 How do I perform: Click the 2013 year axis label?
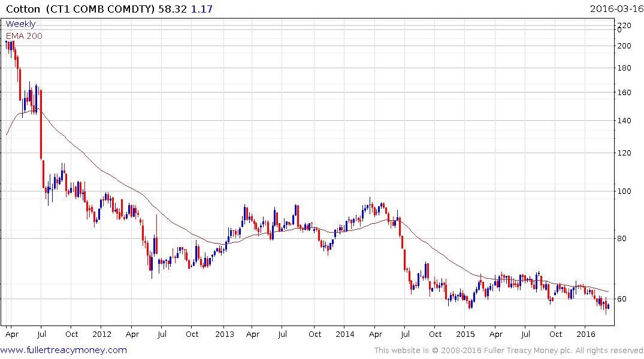pos(225,334)
